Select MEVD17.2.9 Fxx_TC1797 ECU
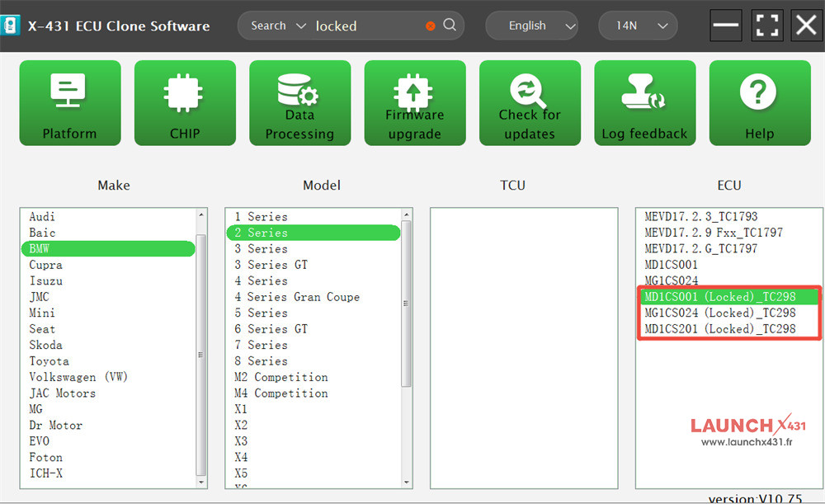825x504 pixels. 728,233
